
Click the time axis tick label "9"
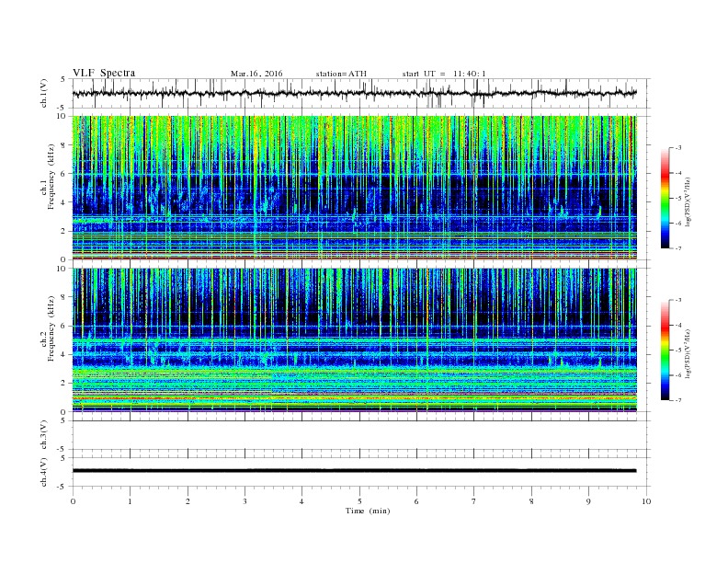pyautogui.click(x=588, y=501)
